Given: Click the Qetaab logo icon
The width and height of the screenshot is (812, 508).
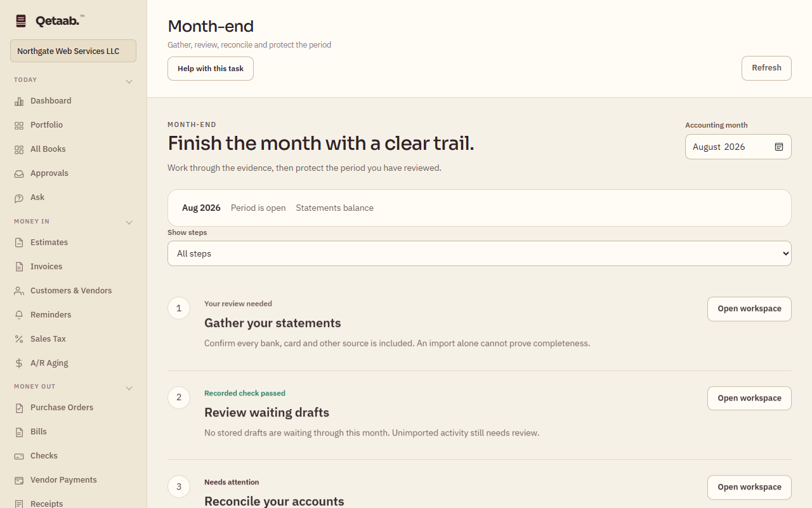Looking at the screenshot, I should (21, 21).
